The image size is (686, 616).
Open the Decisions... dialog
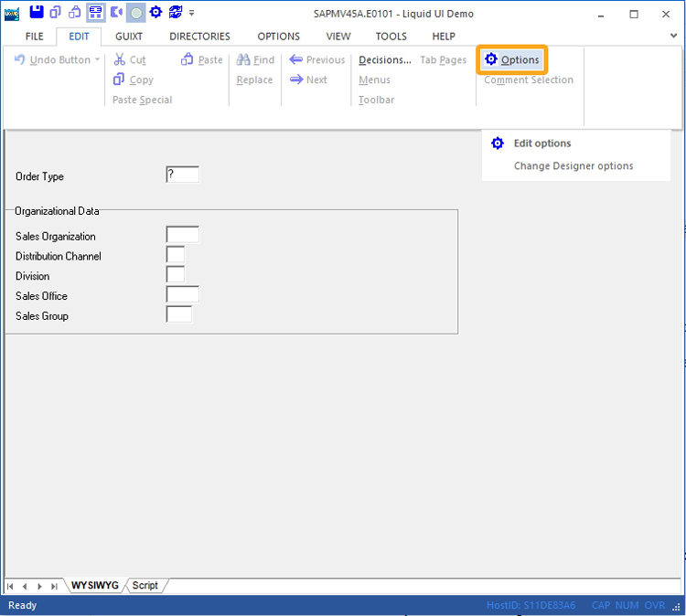(x=384, y=60)
